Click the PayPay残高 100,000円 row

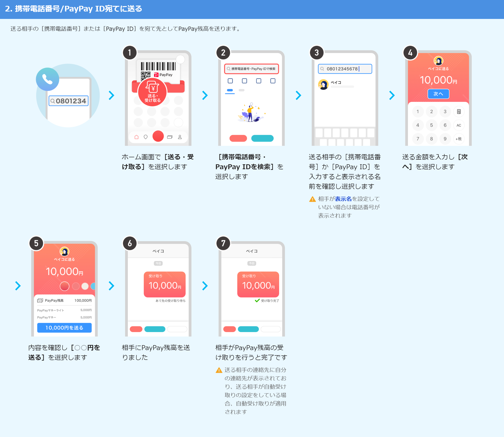tap(65, 301)
